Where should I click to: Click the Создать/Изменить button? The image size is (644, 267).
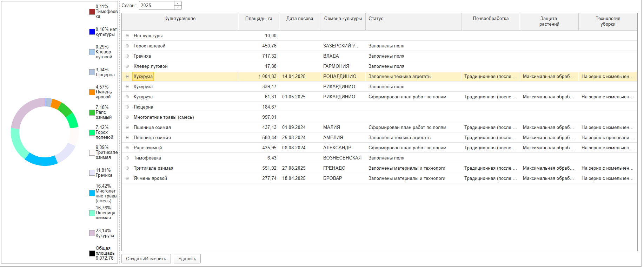point(146,259)
